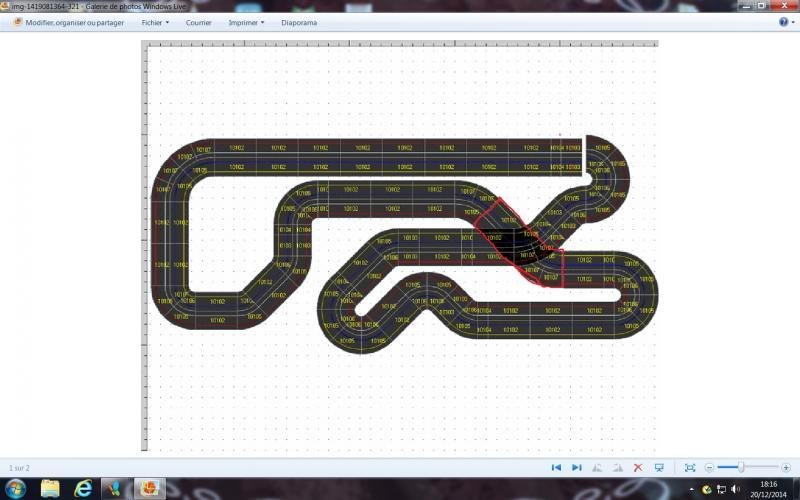Rotate the image clockwise

pos(617,467)
